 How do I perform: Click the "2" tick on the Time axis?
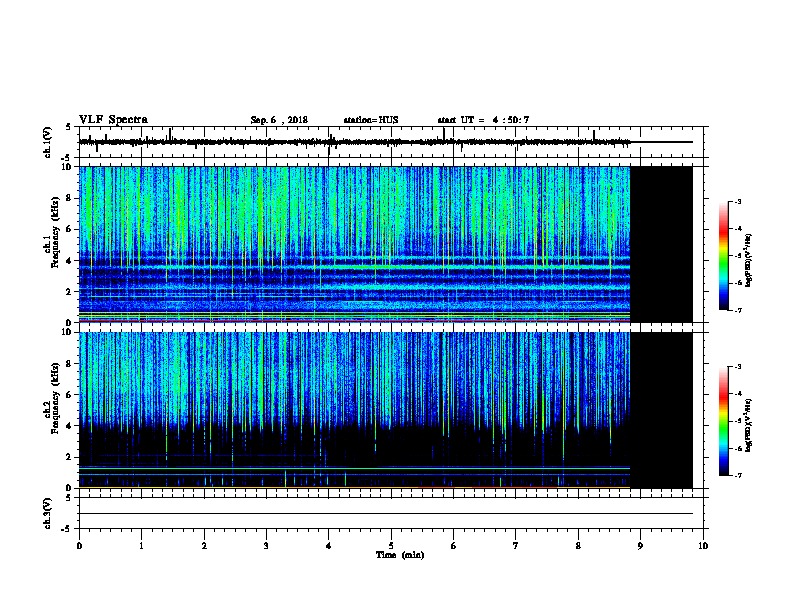(x=204, y=545)
